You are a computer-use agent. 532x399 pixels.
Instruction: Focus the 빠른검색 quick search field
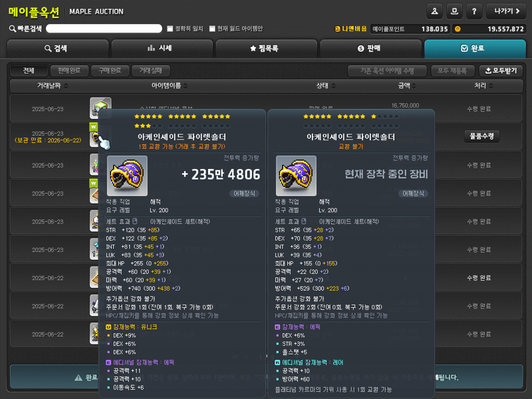click(104, 29)
